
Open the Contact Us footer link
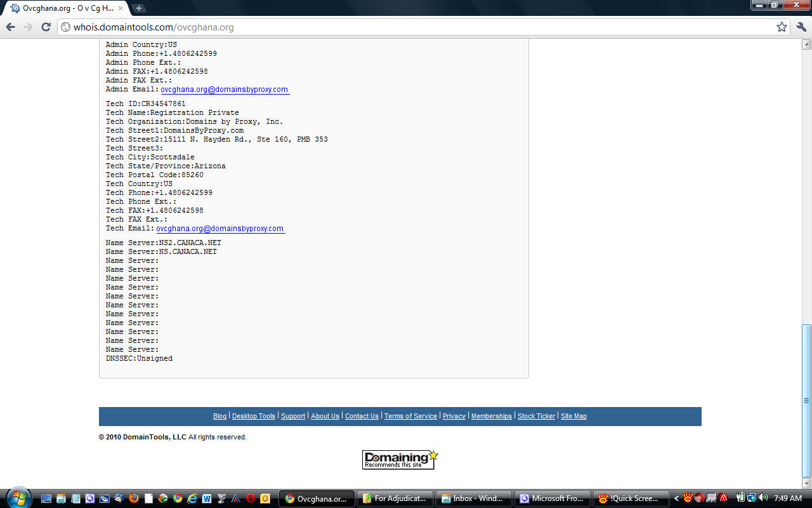362,416
